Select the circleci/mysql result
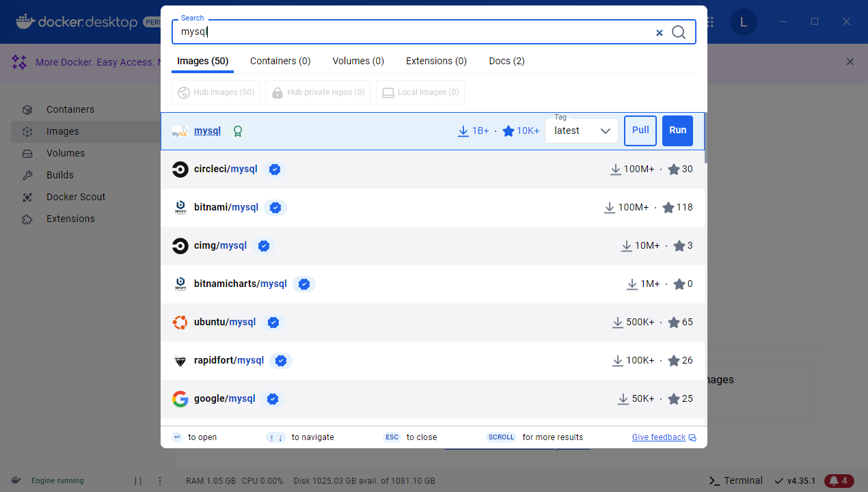Viewport: 868px width, 492px height. coord(433,169)
